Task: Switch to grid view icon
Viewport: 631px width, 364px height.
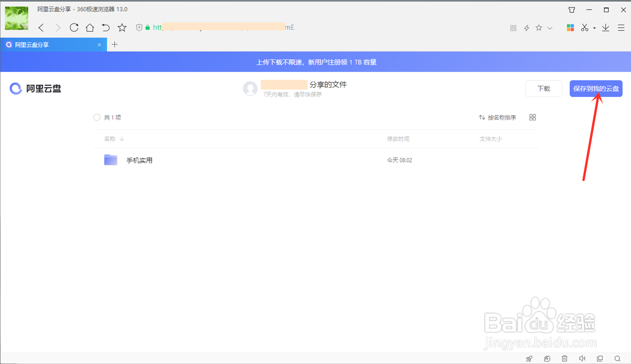Action: tap(533, 118)
